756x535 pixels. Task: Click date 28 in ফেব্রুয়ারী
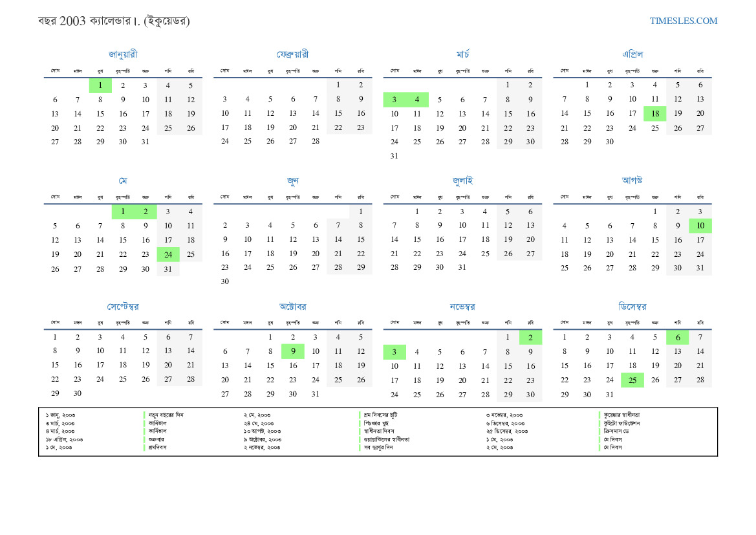coord(316,141)
